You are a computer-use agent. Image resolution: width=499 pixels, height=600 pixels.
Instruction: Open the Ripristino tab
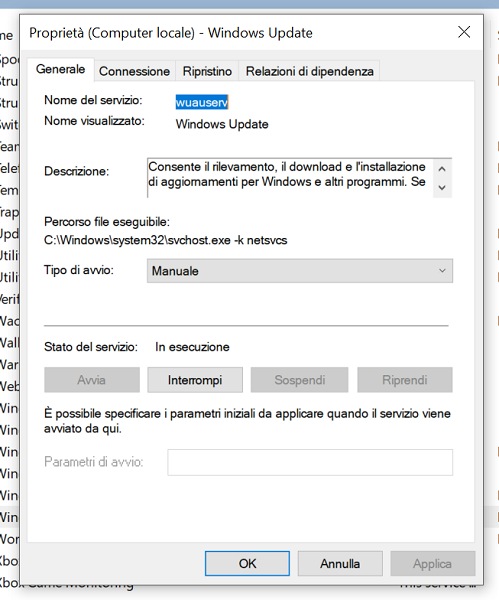207,71
